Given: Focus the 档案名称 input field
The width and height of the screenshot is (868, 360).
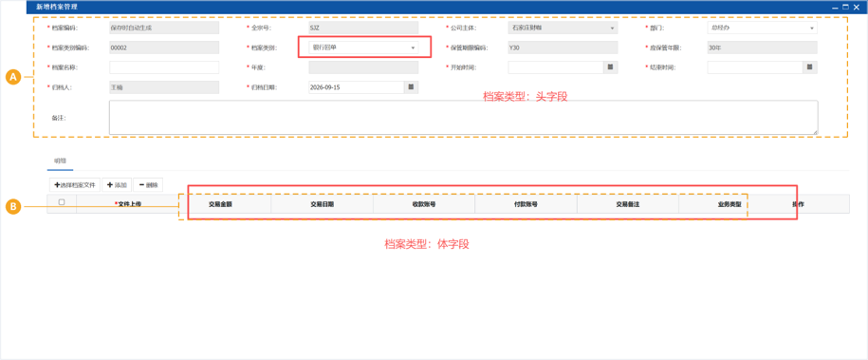Looking at the screenshot, I should pyautogui.click(x=164, y=67).
